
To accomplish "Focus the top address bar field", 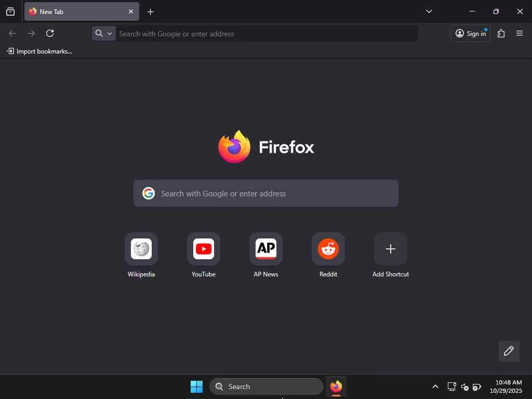I will click(x=255, y=34).
